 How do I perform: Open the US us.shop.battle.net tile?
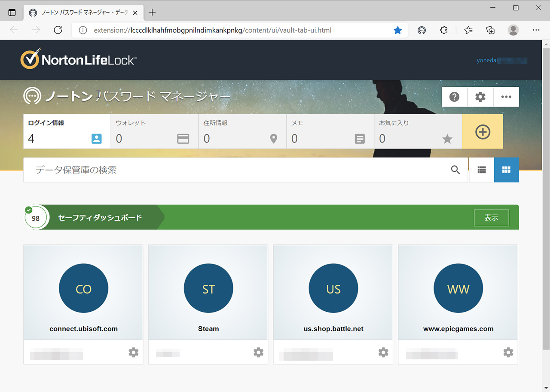[x=333, y=292]
